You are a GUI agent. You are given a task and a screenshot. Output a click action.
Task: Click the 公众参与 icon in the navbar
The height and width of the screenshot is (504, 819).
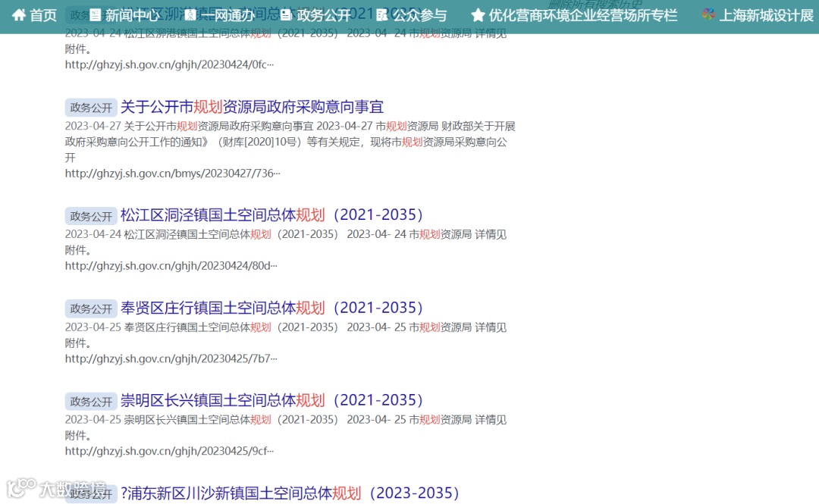tap(381, 15)
